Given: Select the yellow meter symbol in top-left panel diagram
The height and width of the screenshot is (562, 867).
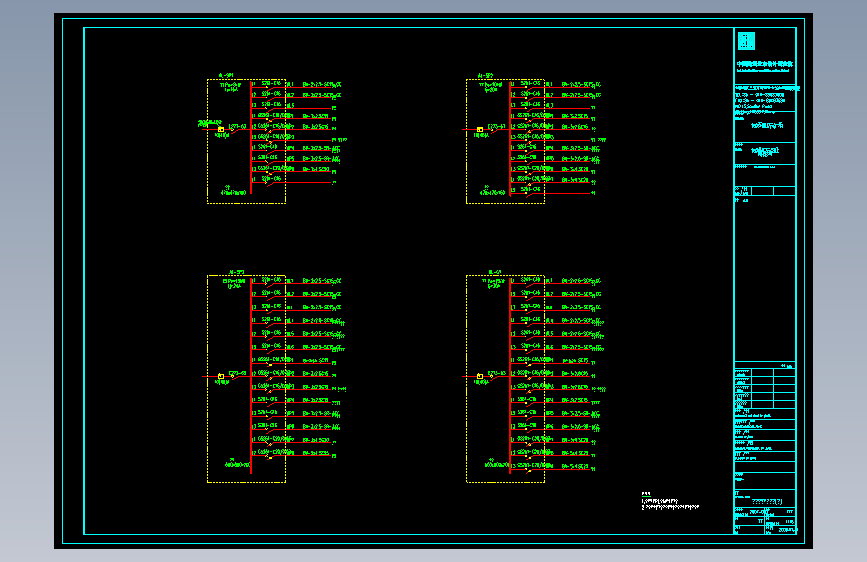Looking at the screenshot, I should click(x=221, y=129).
